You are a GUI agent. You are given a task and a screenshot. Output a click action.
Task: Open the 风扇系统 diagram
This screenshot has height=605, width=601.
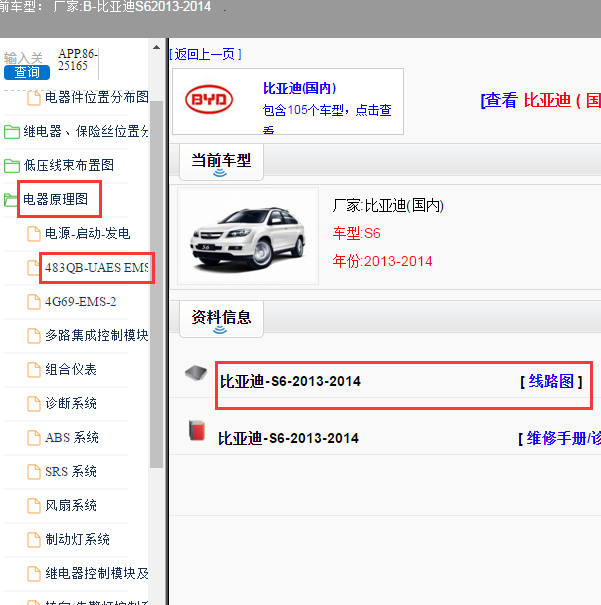coord(71,505)
